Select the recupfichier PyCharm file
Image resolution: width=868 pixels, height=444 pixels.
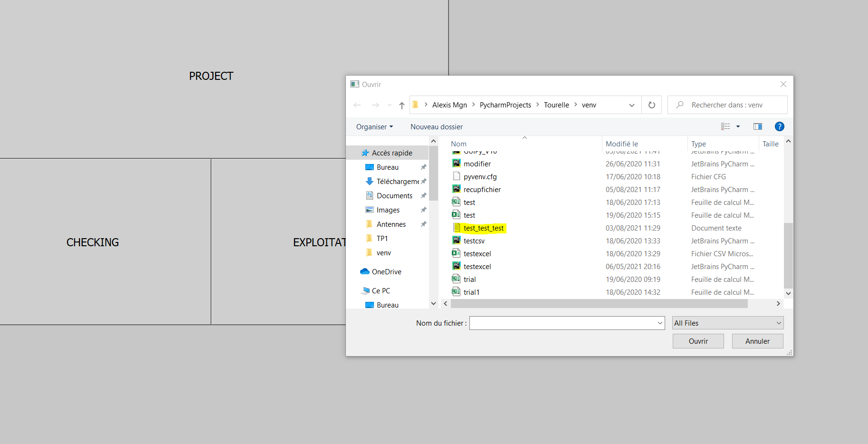coord(482,190)
